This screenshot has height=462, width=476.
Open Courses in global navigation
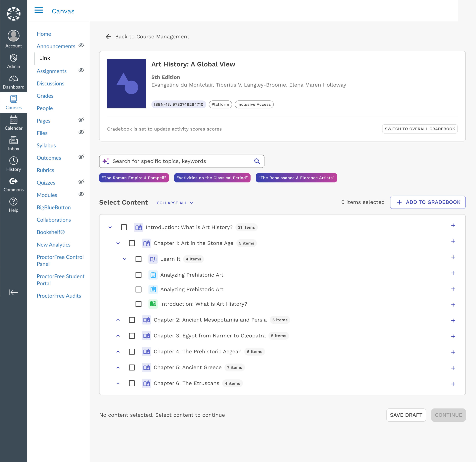[x=14, y=102]
